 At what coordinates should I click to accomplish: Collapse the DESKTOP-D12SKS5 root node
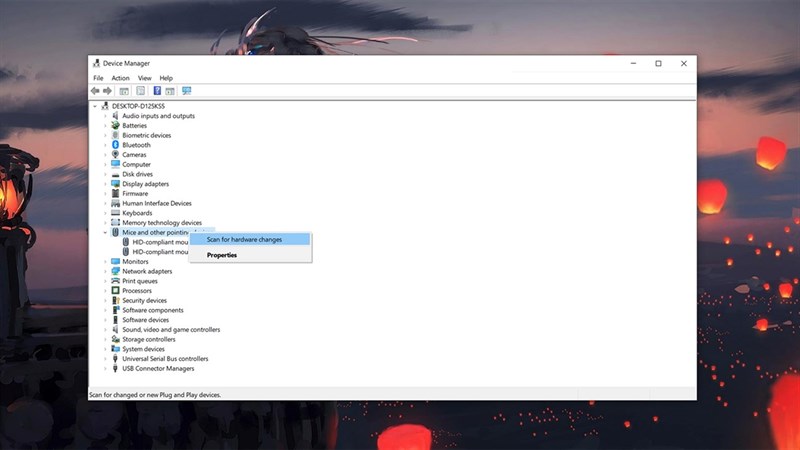click(x=95, y=106)
